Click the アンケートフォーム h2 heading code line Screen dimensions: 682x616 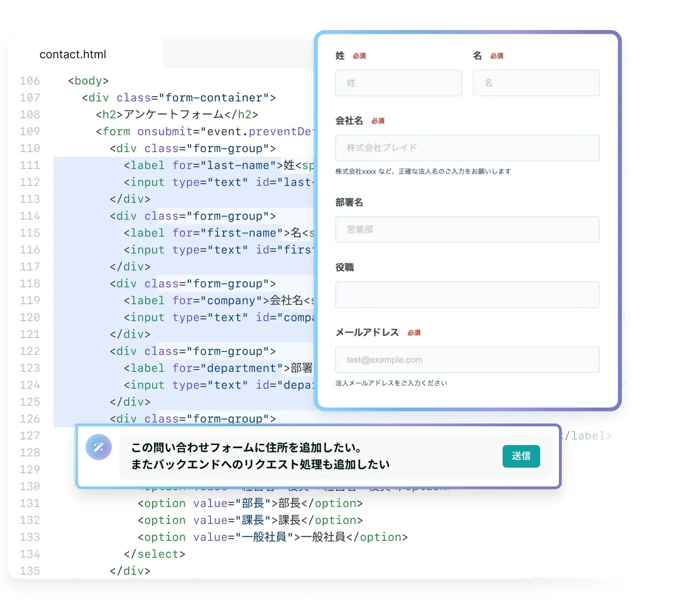[177, 115]
